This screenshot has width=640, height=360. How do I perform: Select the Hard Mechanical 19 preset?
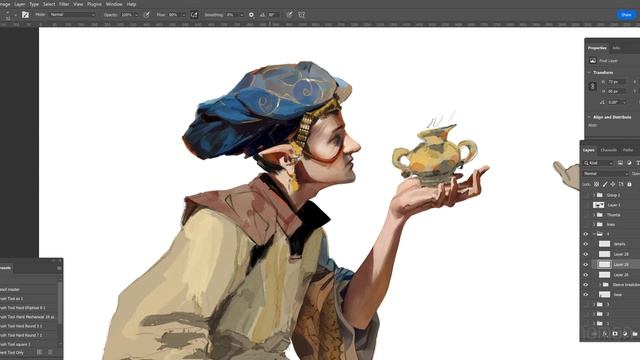[28, 317]
